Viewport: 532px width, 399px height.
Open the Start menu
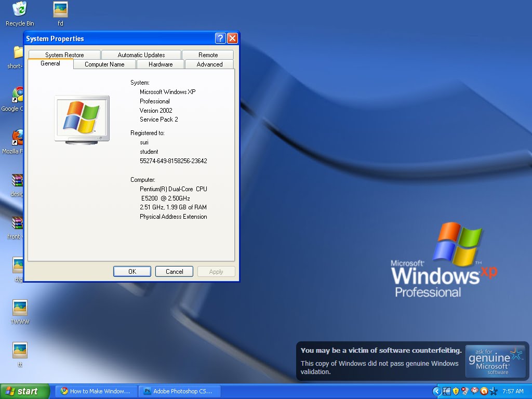pyautogui.click(x=24, y=392)
